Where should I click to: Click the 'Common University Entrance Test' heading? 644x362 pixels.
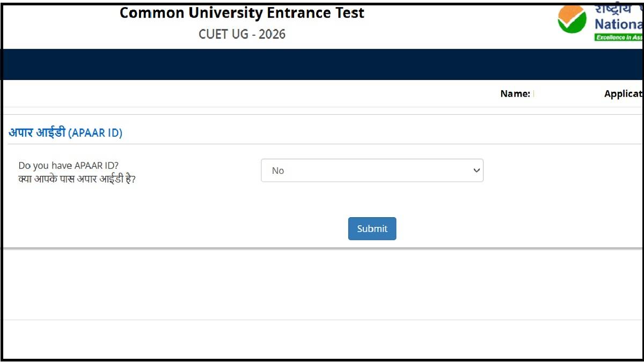point(242,12)
